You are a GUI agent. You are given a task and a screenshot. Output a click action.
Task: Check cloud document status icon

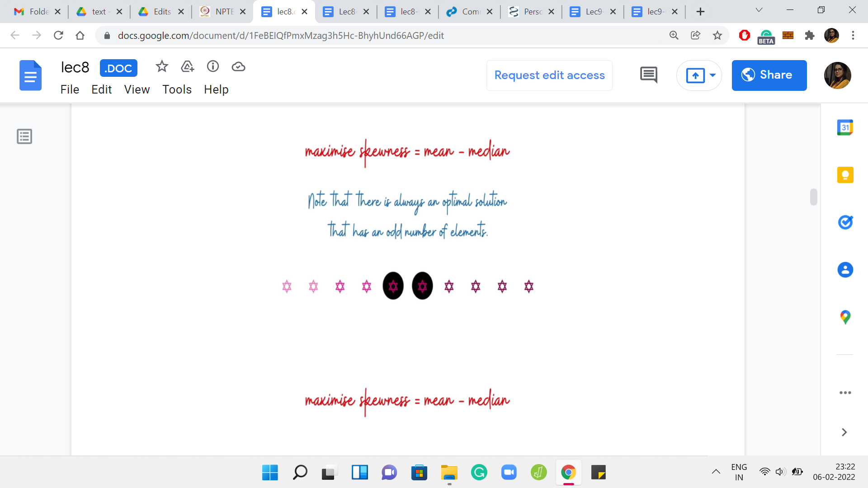coord(238,67)
